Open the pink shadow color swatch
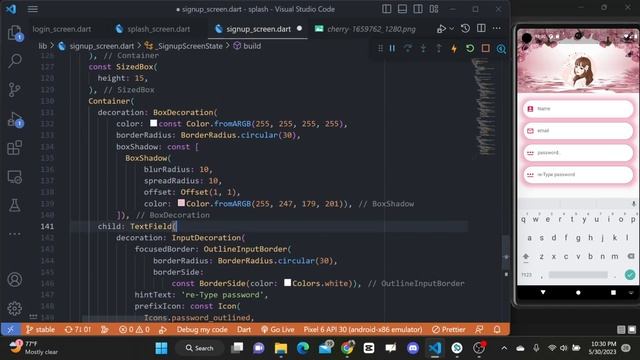Screen dimensions: 640x360 [181, 203]
